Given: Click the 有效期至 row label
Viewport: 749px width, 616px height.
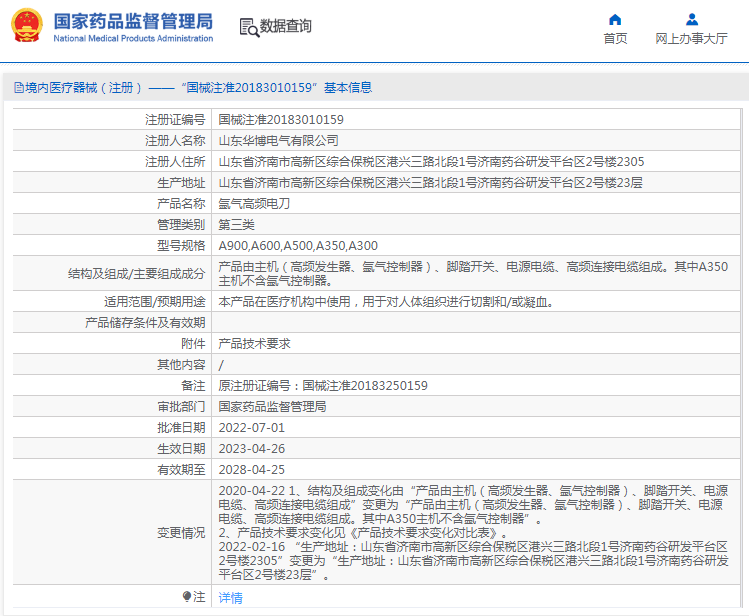Looking at the screenshot, I should (x=181, y=470).
